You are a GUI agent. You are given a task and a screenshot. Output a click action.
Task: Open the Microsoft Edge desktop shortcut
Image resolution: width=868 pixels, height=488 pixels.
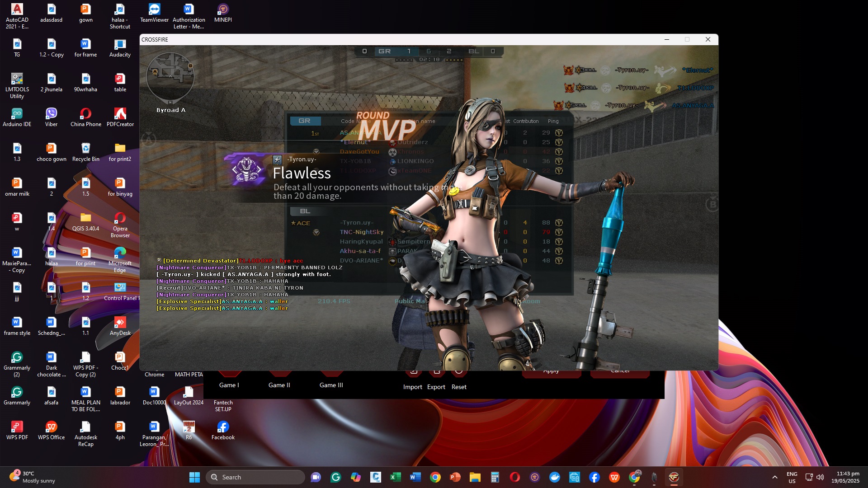click(x=120, y=259)
